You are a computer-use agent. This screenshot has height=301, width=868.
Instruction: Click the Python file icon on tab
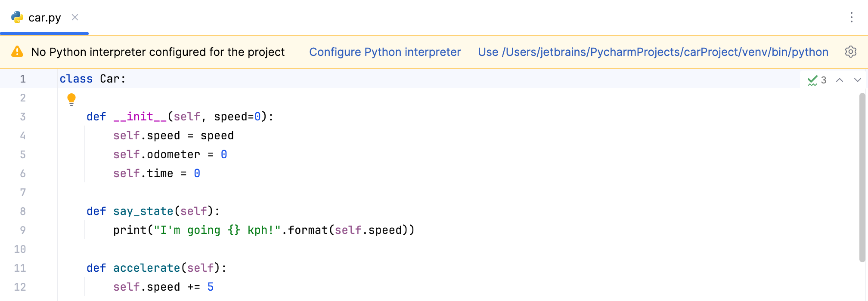(x=17, y=17)
